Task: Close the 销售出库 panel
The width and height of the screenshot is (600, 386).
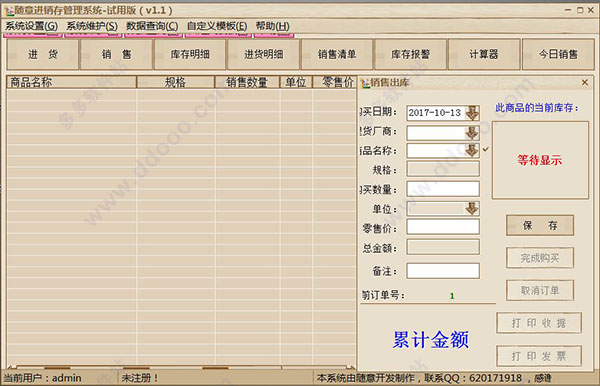Action: 585,82
